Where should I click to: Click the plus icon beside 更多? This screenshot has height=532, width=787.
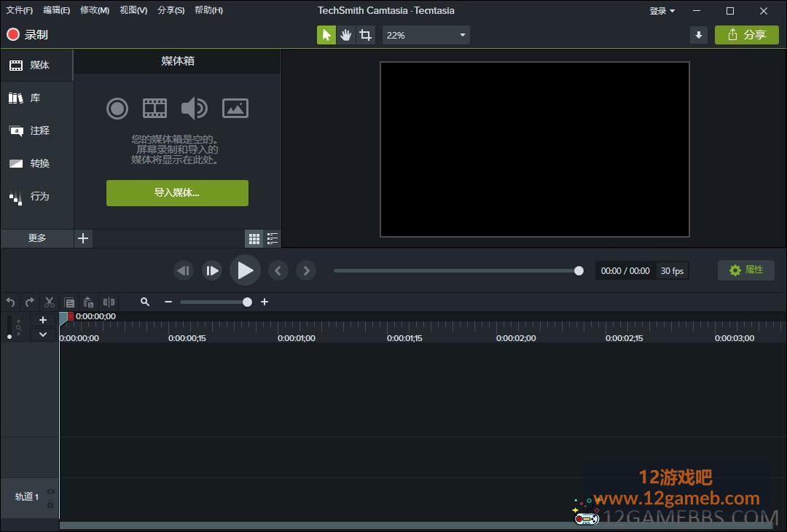coord(83,238)
